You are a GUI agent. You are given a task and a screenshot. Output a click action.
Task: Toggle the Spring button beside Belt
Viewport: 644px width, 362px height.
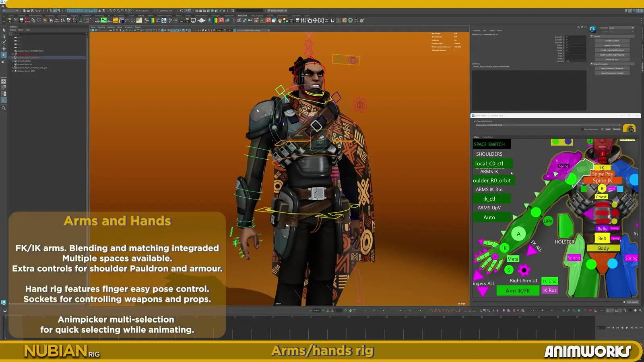pos(615,239)
